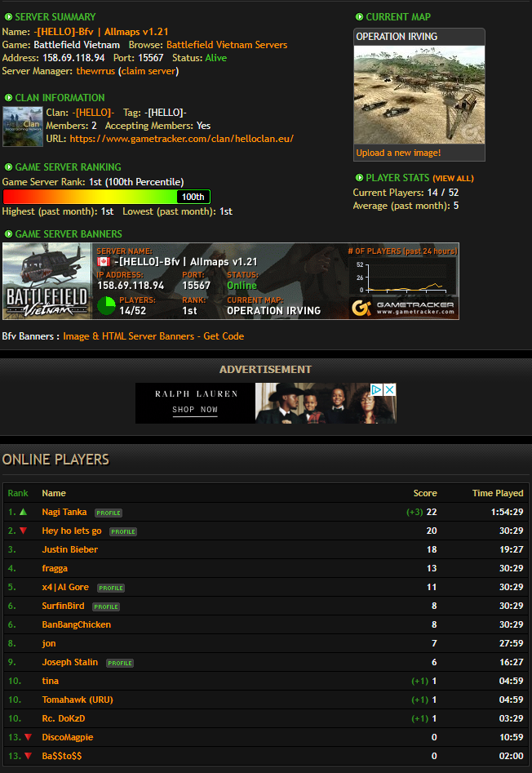Open Image & HTML Server Banners Get Code link

point(153,336)
